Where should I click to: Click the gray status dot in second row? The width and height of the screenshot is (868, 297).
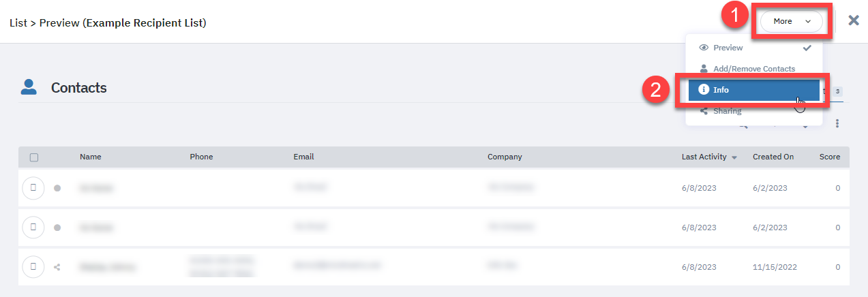(x=57, y=228)
